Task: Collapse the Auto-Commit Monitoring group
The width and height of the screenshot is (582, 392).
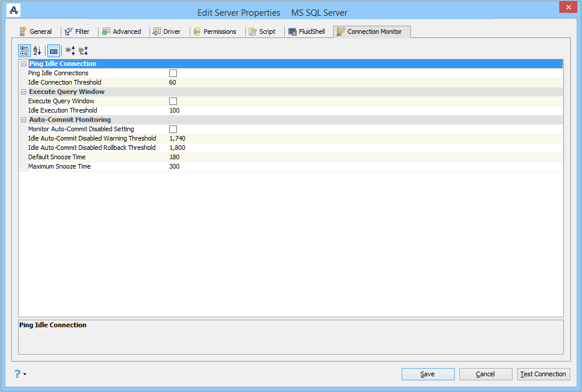Action: pos(23,120)
